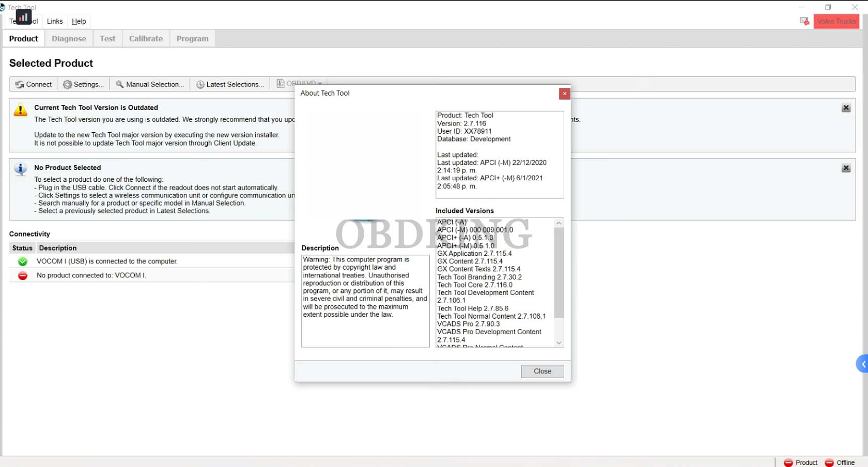Open Manual Selection search
Screen dimensions: 868x467
pos(149,84)
